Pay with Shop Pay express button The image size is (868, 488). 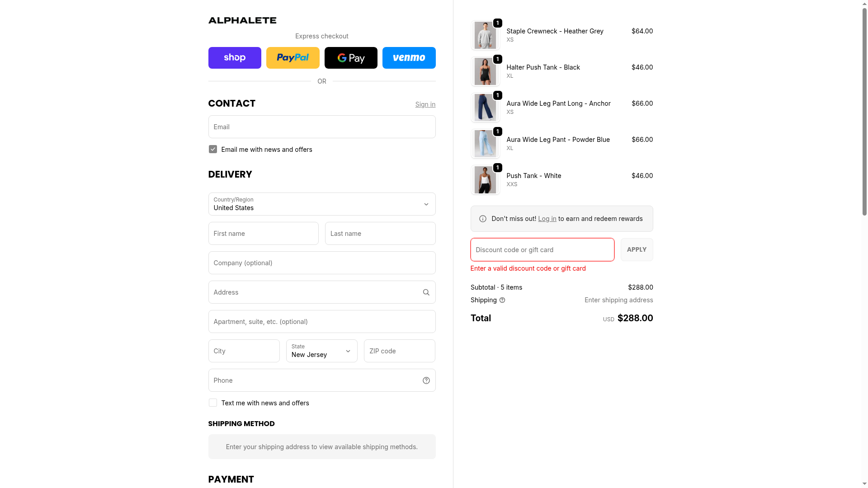235,58
